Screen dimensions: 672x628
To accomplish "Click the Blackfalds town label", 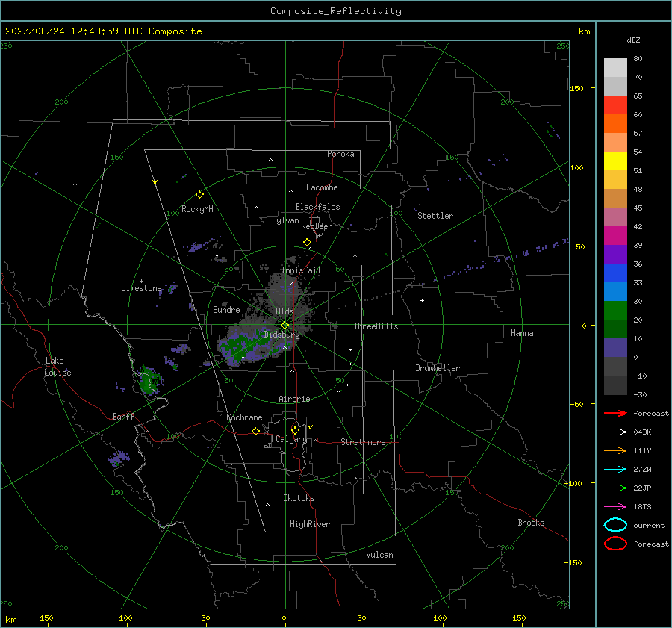I will click(317, 207).
